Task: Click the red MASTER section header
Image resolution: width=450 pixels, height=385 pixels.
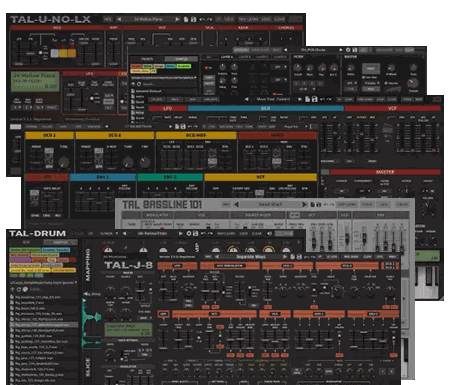Action: point(385,172)
